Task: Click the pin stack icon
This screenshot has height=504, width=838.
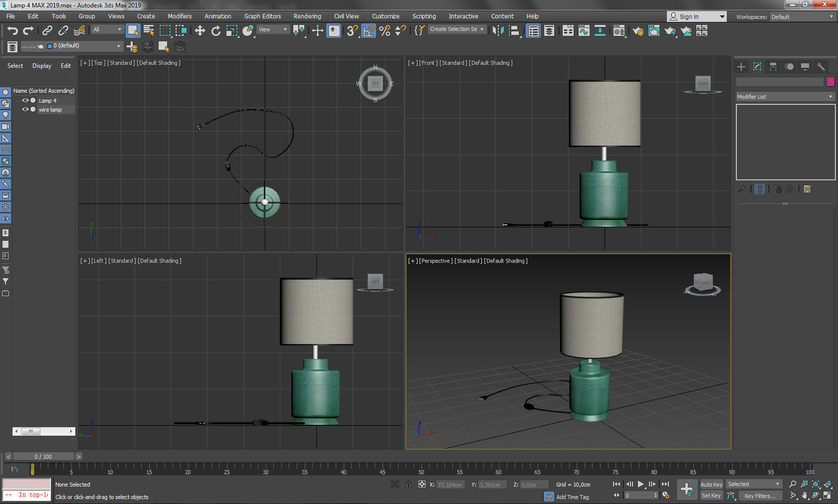Action: 742,189
